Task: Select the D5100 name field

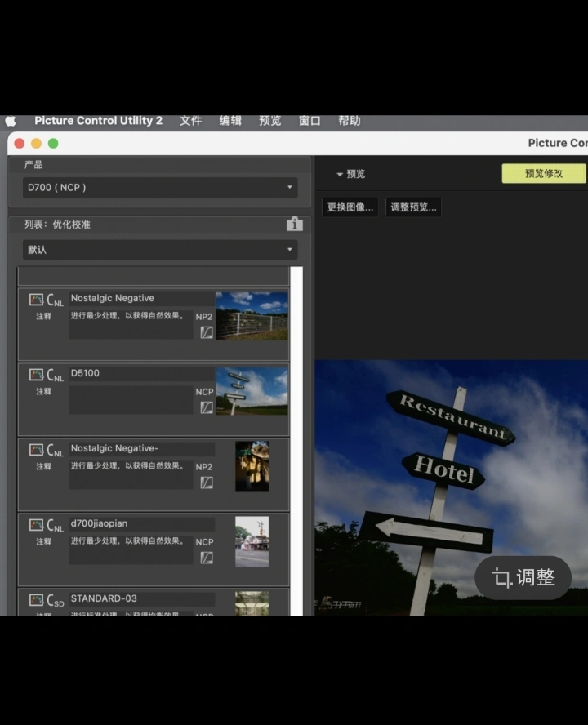Action: [142, 374]
